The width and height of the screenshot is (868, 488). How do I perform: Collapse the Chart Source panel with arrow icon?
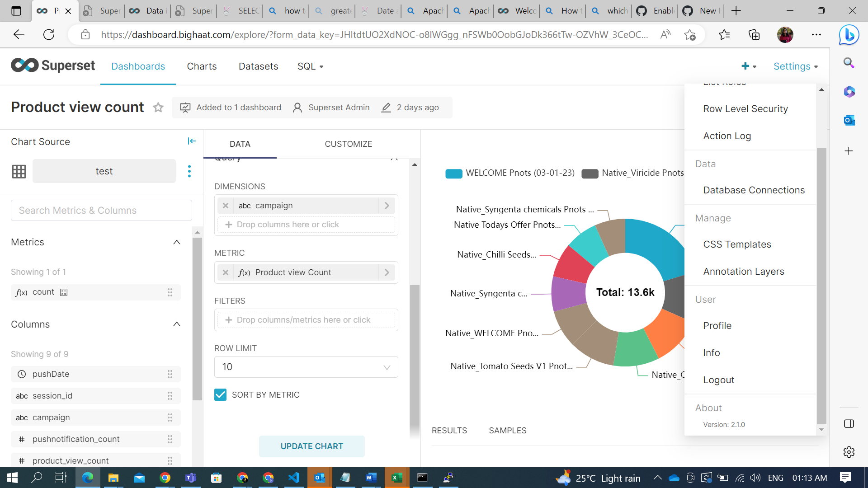coord(192,141)
